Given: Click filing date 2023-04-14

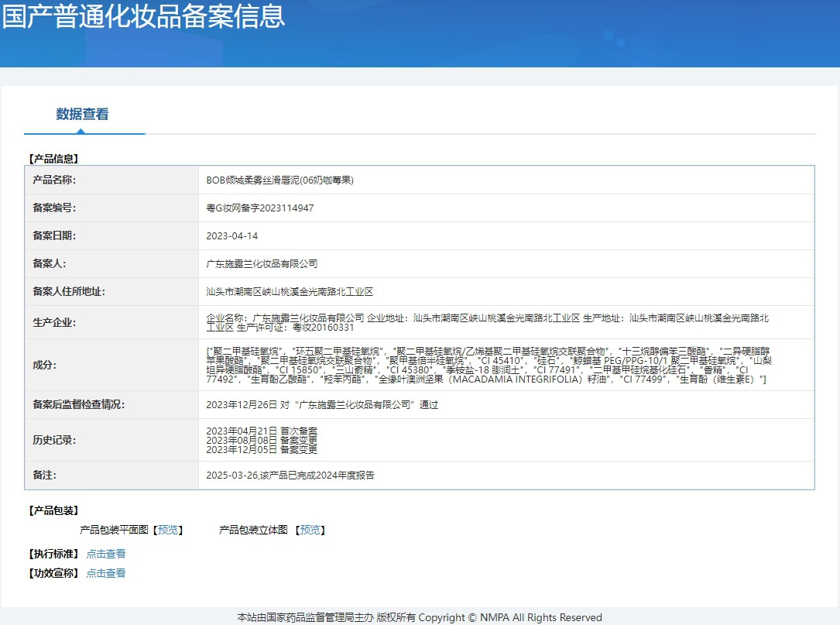Looking at the screenshot, I should click(232, 236).
